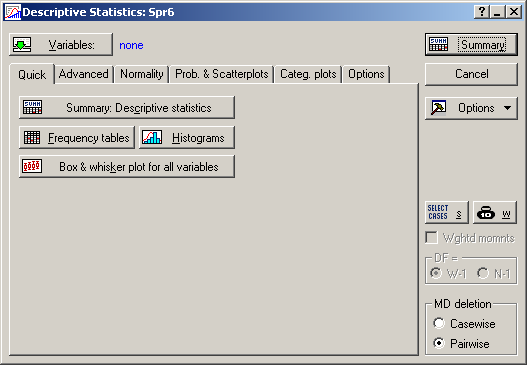Open the Options dropdown button

pyautogui.click(x=471, y=108)
